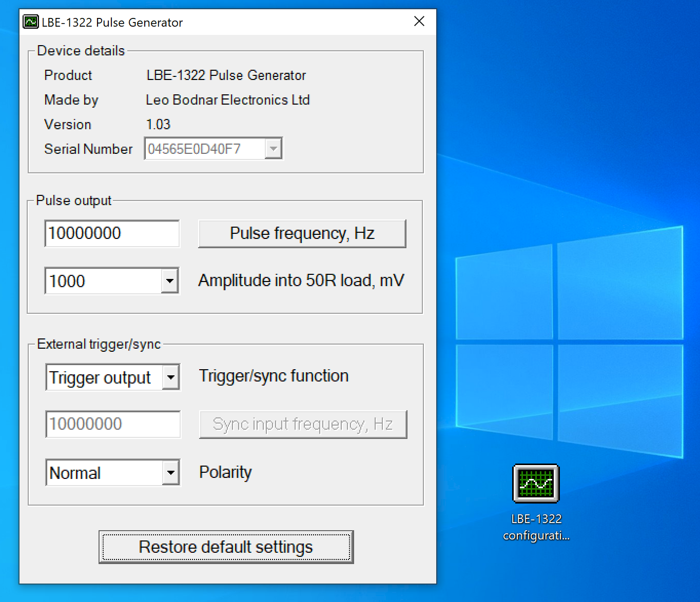Click the sync input frequency field

click(x=113, y=424)
